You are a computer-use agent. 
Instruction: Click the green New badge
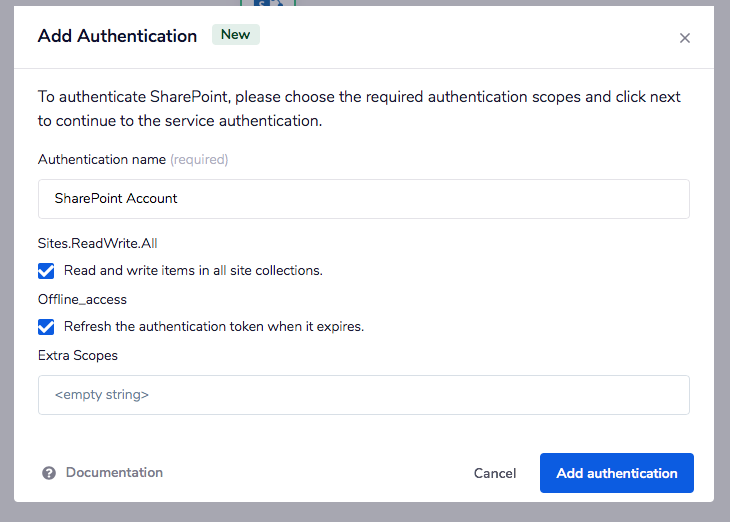pyautogui.click(x=235, y=35)
